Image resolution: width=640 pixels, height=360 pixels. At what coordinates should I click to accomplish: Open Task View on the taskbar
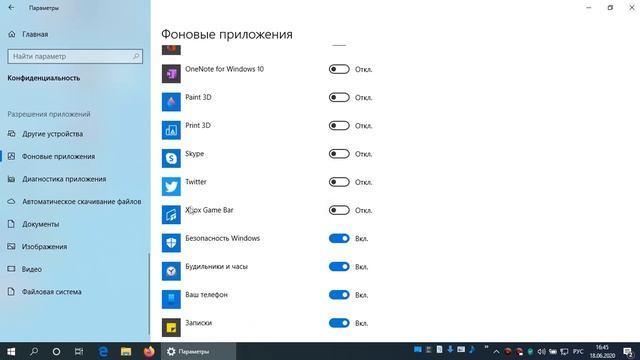click(x=79, y=351)
